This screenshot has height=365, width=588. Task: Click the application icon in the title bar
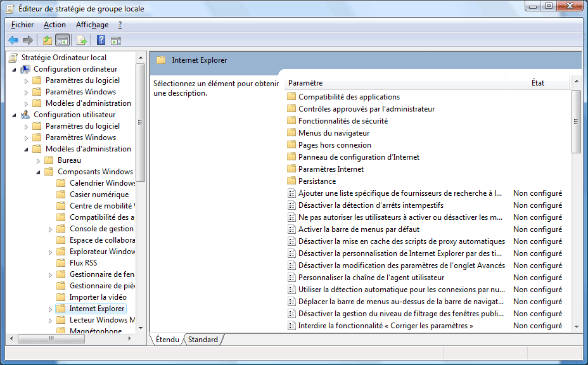(10, 9)
